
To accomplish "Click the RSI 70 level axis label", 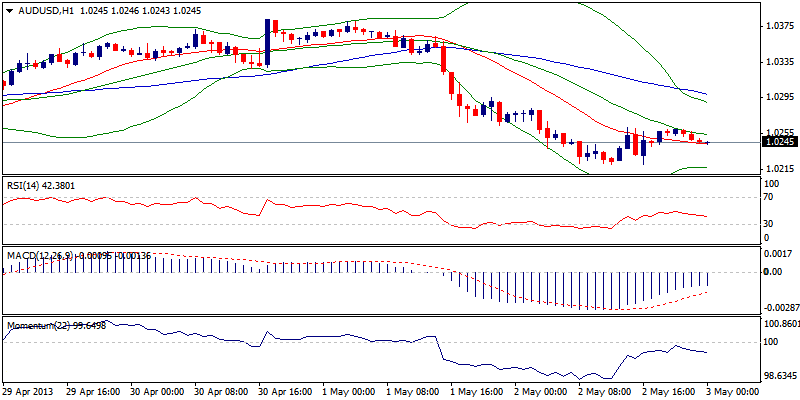I will pos(768,198).
